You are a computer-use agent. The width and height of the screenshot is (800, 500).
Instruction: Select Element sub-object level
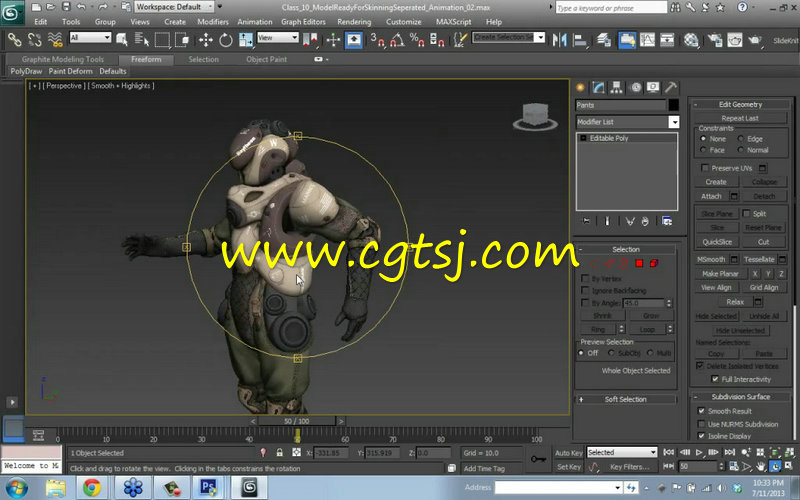tap(654, 263)
